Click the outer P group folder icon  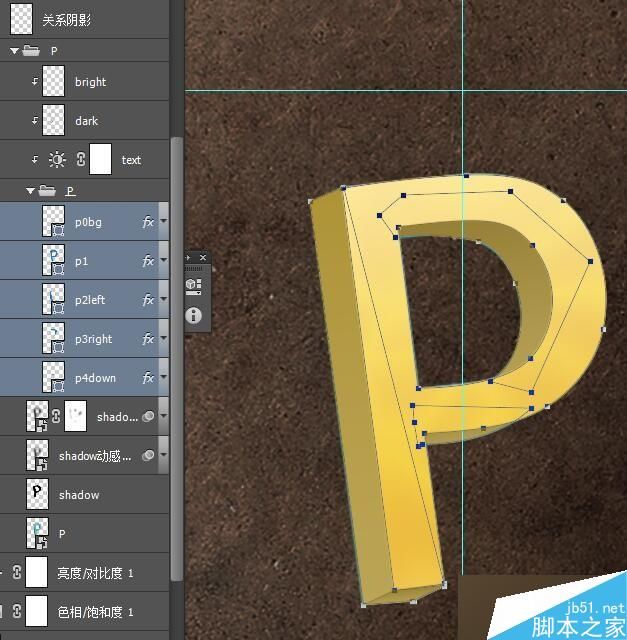click(x=31, y=51)
